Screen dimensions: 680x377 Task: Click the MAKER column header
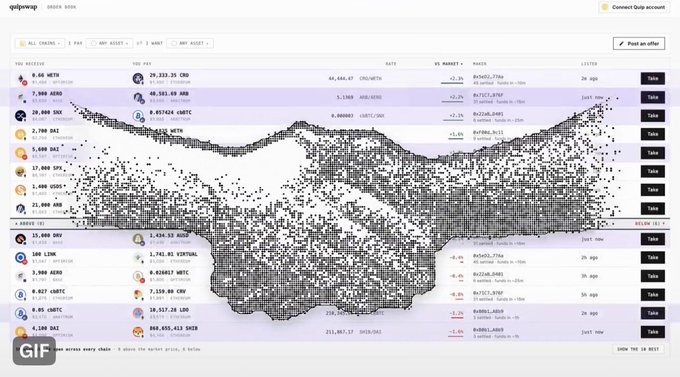point(480,64)
